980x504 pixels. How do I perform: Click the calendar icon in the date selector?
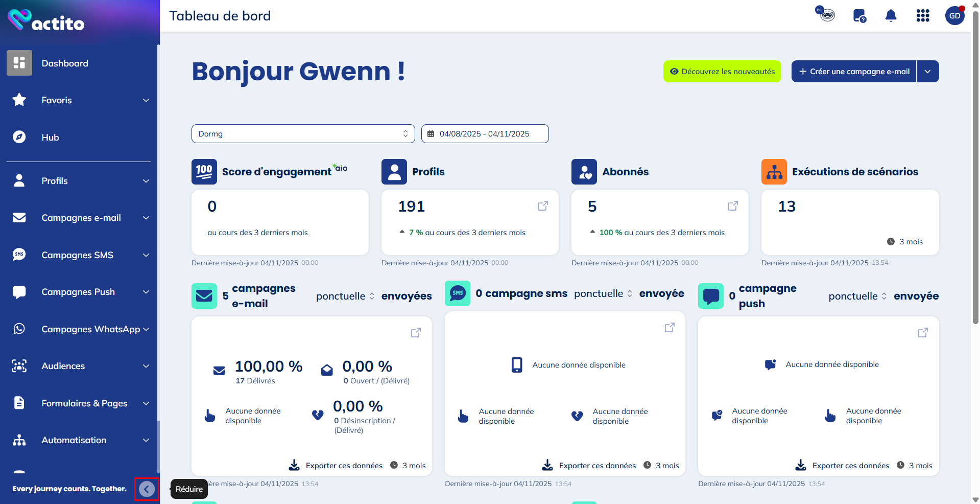(x=432, y=133)
